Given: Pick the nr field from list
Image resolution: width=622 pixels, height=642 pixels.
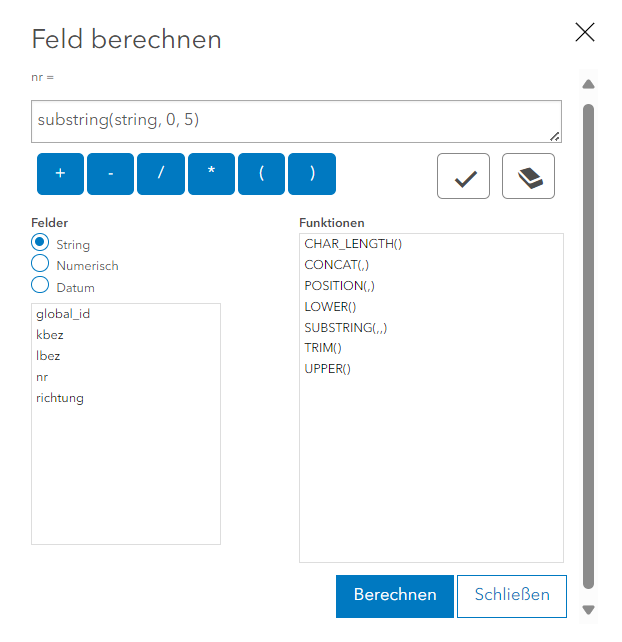Looking at the screenshot, I should click(x=126, y=377).
